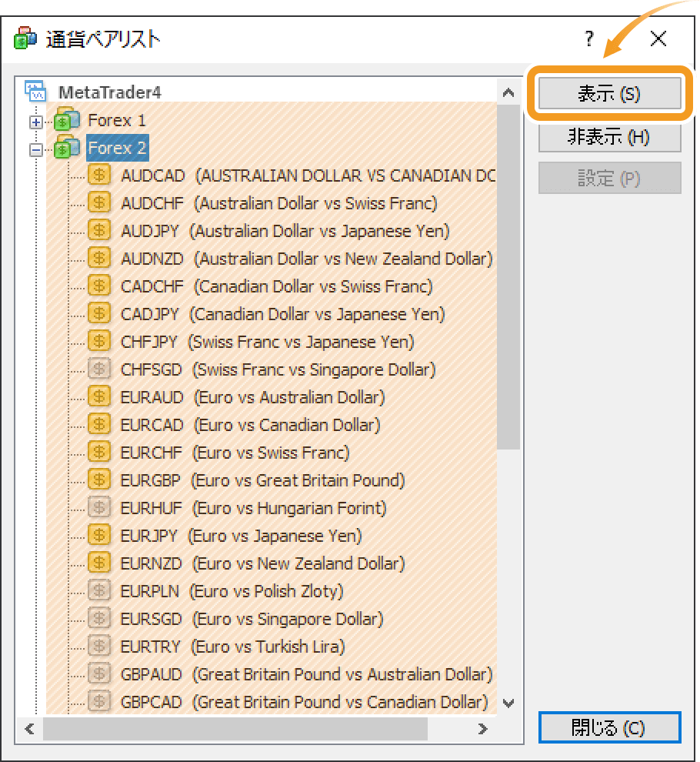The image size is (700, 762).
Task: Click the gold dollar icon for AUDNZD
Action: coord(99,258)
